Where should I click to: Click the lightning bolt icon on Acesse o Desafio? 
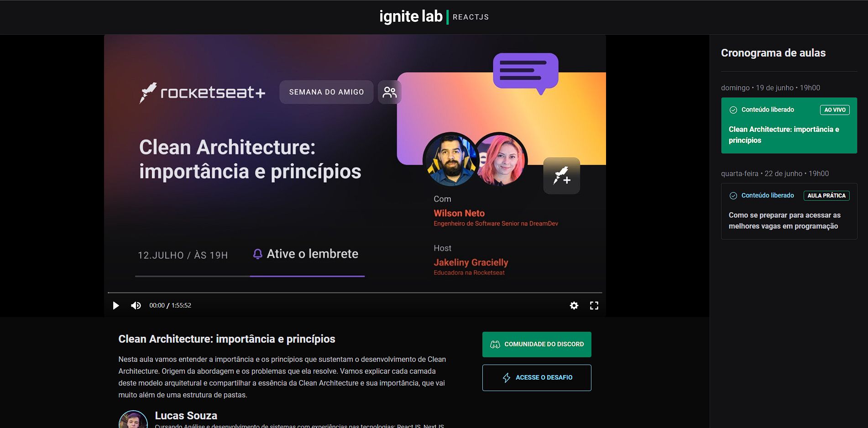[x=507, y=378]
